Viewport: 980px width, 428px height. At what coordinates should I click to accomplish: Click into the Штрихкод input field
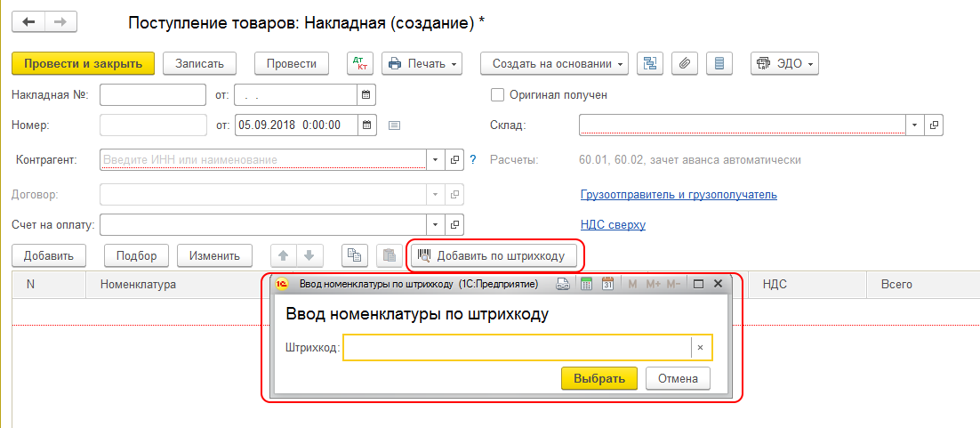click(516, 348)
